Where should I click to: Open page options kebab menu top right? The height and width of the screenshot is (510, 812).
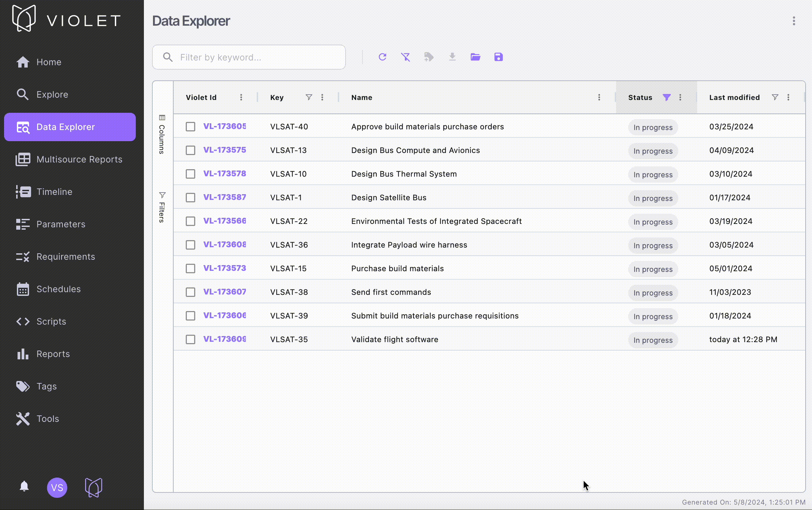[x=794, y=21]
